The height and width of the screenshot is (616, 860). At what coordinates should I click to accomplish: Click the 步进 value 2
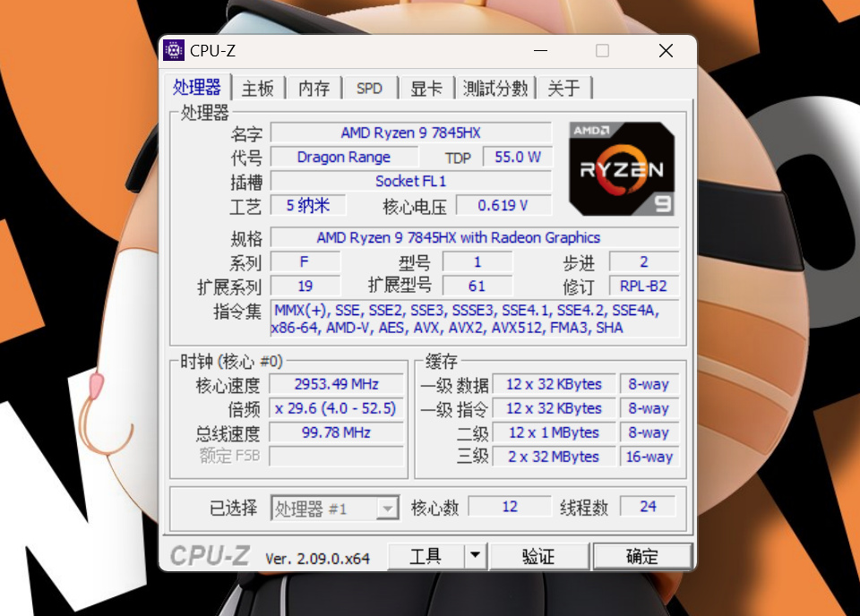tap(644, 262)
